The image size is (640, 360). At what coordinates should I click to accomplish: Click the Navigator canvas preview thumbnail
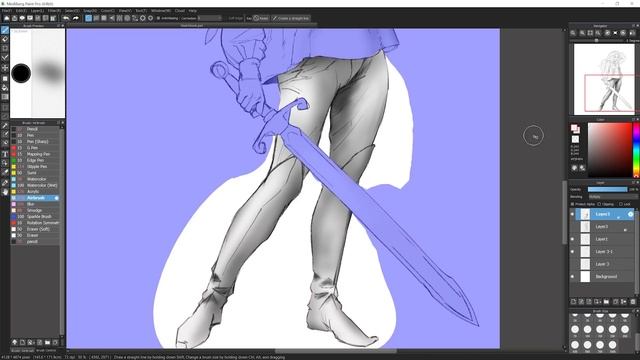coord(604,79)
